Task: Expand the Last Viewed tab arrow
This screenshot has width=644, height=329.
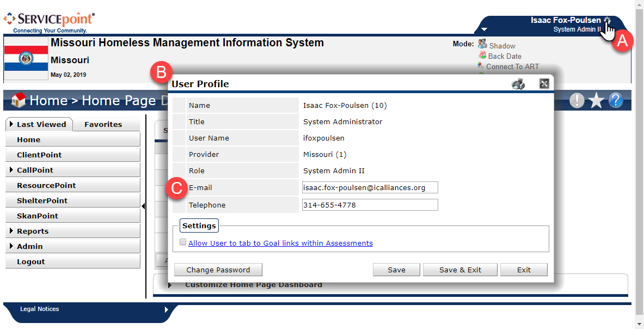Action: [11, 124]
